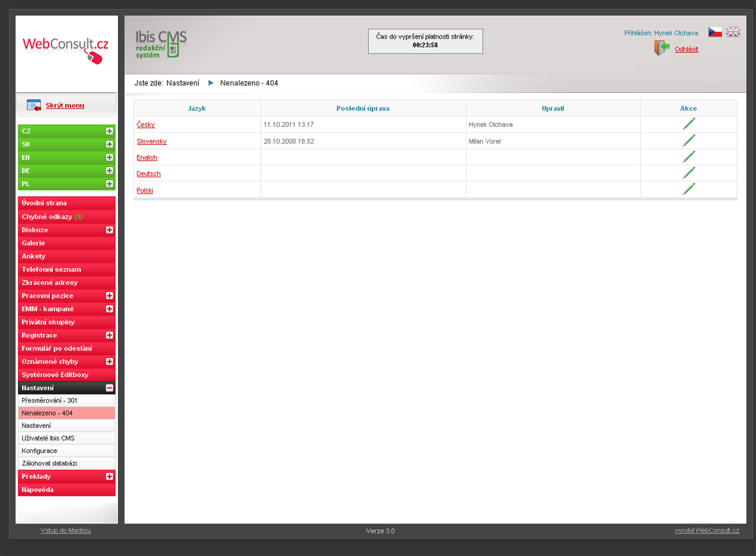Viewport: 756px width, 556px height.
Task: Select Konfigurace submenu item
Action: [x=67, y=450]
